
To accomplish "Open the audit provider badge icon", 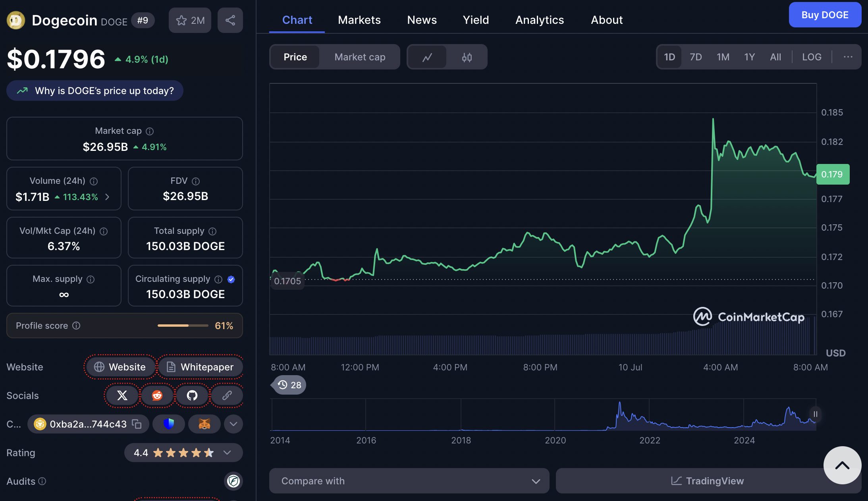I will [x=233, y=481].
